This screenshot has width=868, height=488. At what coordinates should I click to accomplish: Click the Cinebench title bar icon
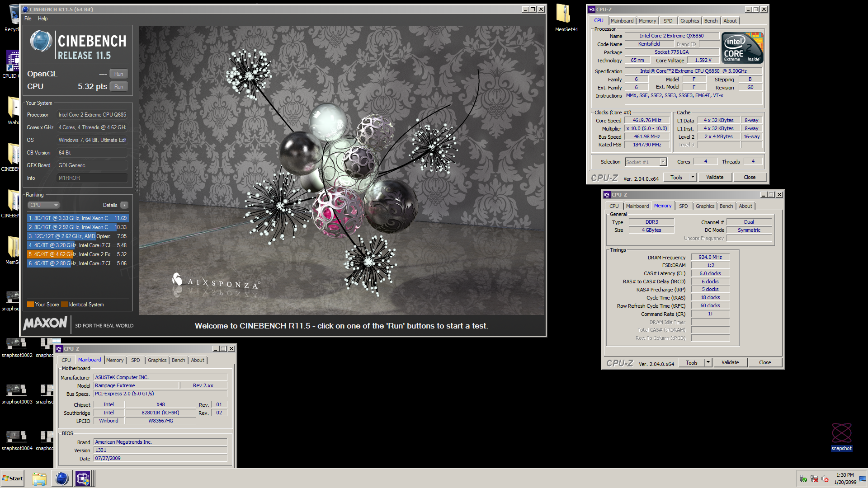25,9
